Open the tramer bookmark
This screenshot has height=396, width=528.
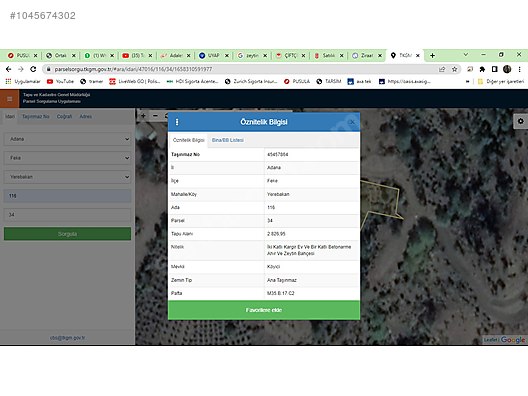(x=92, y=81)
